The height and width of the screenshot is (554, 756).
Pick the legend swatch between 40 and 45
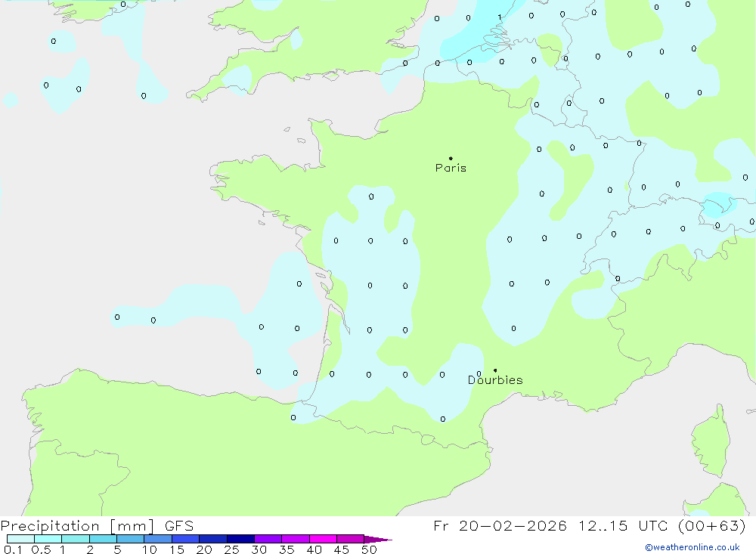(323, 539)
